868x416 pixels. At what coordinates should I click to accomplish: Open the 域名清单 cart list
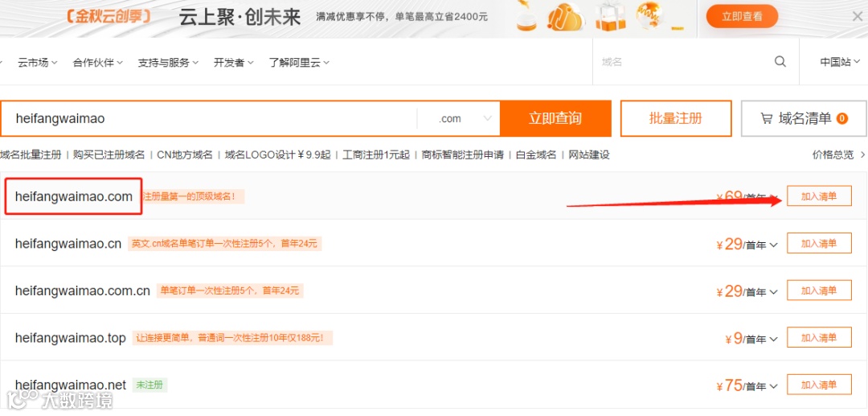(x=804, y=118)
